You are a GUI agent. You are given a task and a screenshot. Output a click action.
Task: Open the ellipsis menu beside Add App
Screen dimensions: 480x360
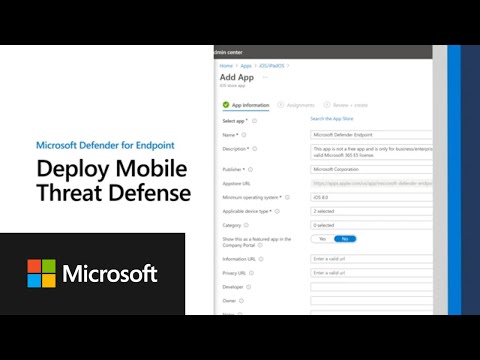(265, 77)
